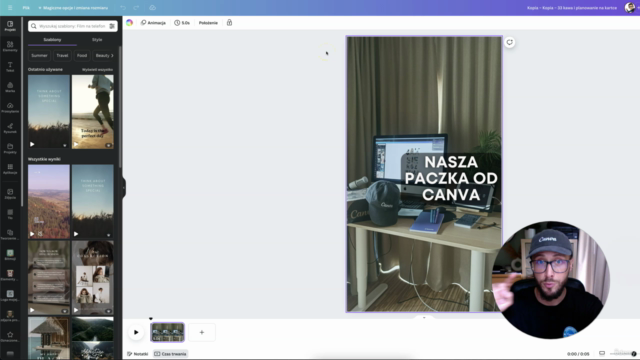This screenshot has height=360, width=640.
Task: Open the Plik menu
Action: click(26, 8)
